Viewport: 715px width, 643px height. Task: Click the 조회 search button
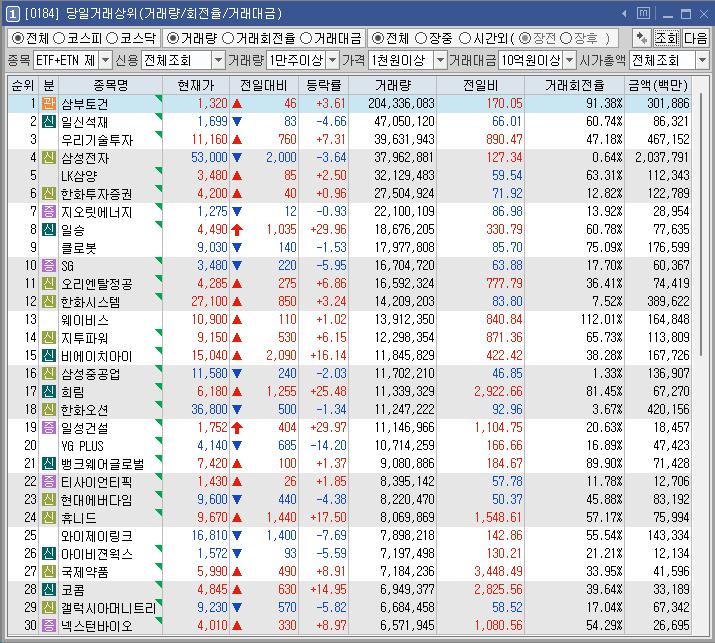point(667,38)
